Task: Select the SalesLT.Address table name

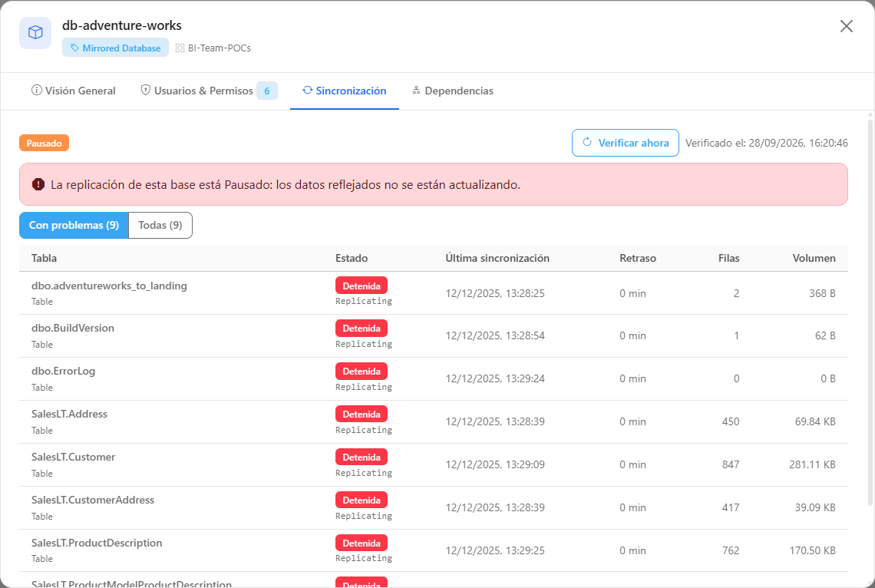Action: tap(69, 414)
